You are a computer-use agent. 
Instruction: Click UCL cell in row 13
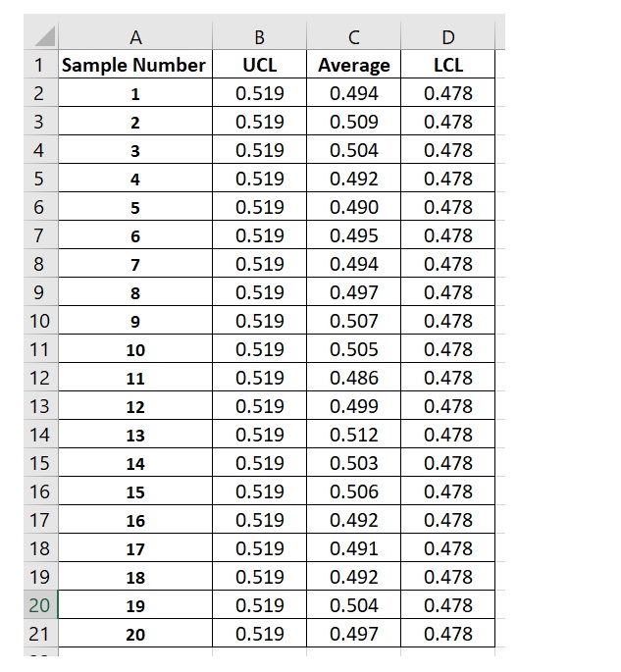coord(259,406)
